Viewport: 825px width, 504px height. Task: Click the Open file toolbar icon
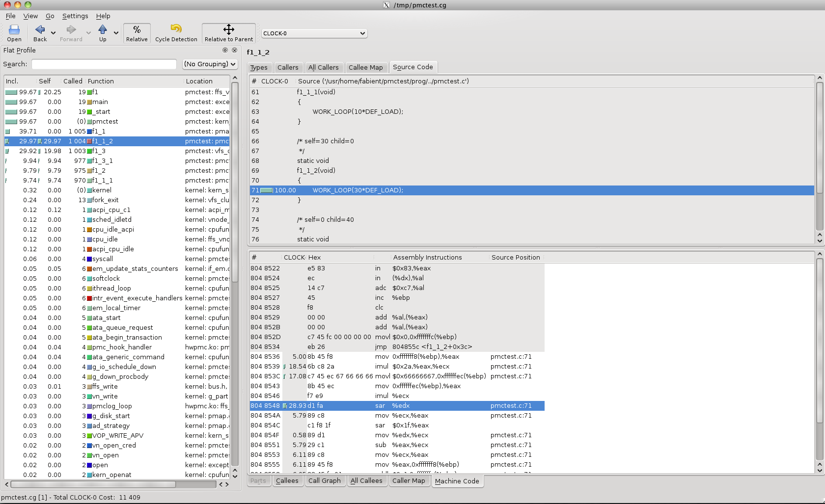click(x=14, y=33)
